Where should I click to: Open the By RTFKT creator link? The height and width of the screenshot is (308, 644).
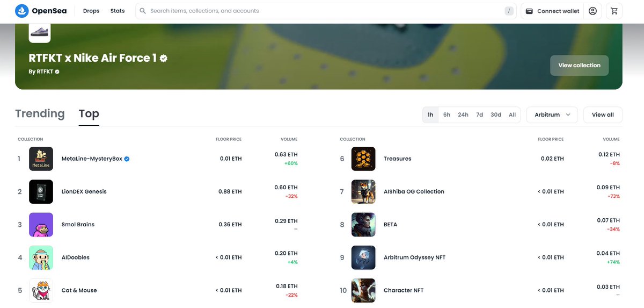click(40, 71)
